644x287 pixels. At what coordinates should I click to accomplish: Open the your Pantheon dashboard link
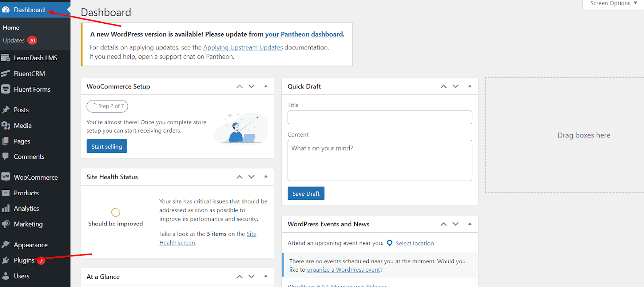[x=304, y=35]
